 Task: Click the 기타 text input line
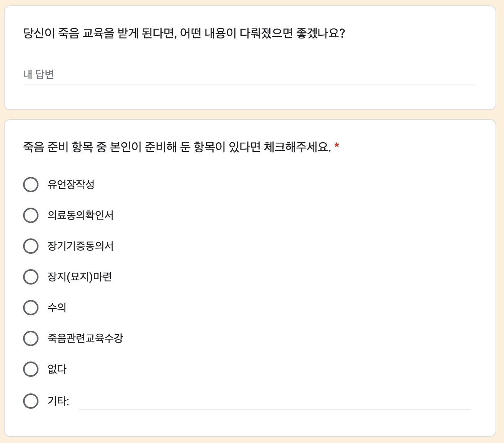pos(275,401)
